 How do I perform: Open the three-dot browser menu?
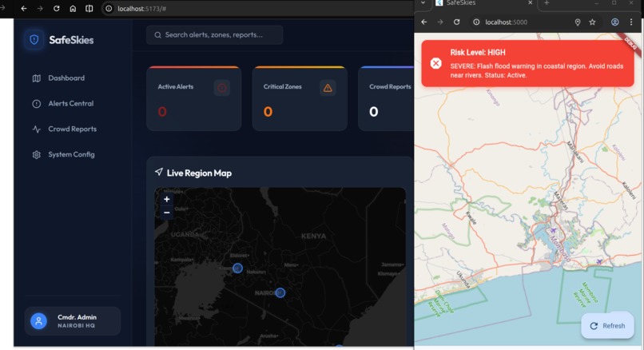(631, 22)
